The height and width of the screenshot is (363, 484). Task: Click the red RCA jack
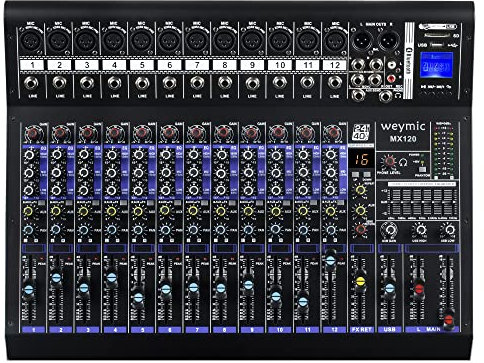(x=391, y=79)
